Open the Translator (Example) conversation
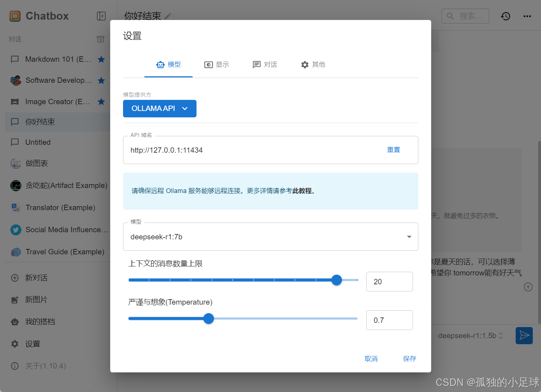The image size is (541, 392). tap(57, 208)
